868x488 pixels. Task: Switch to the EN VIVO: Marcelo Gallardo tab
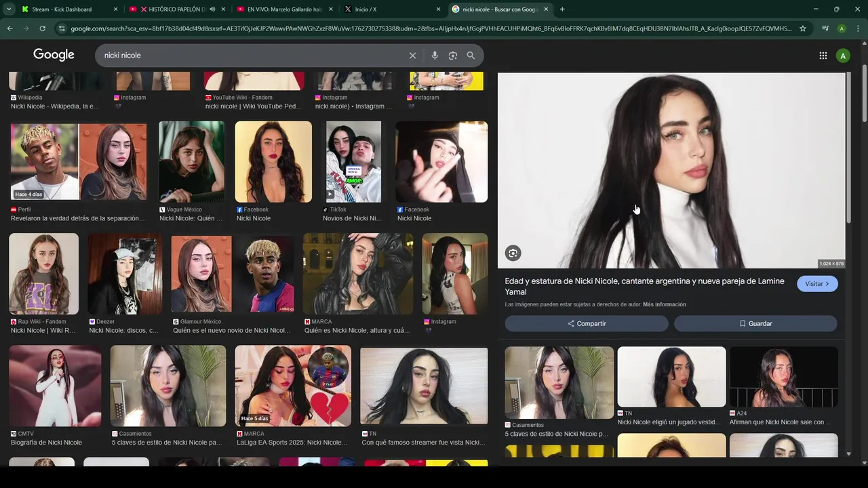pyautogui.click(x=285, y=9)
